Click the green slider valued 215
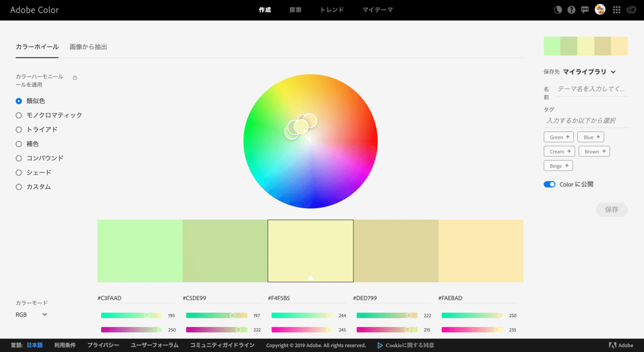Image resolution: width=644 pixels, height=352 pixels. 387,329
